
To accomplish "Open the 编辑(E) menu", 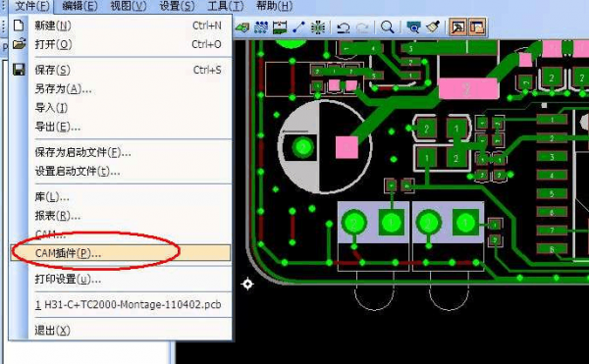I will (80, 6).
